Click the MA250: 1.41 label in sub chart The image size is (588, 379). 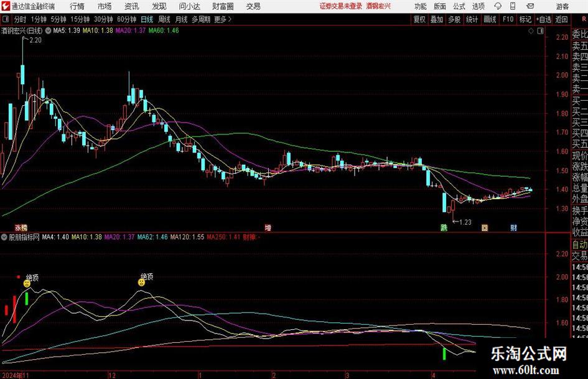223,237
